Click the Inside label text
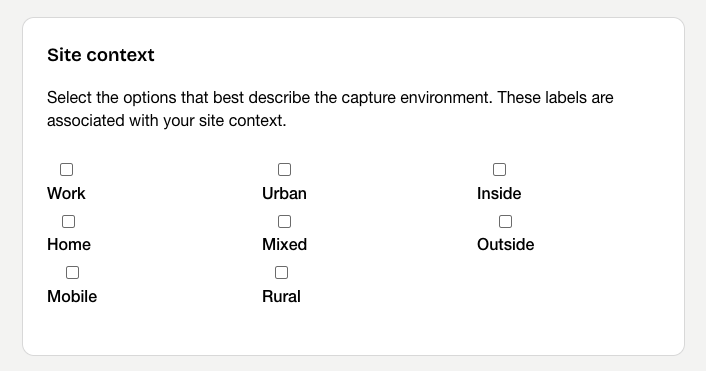 pyautogui.click(x=499, y=194)
